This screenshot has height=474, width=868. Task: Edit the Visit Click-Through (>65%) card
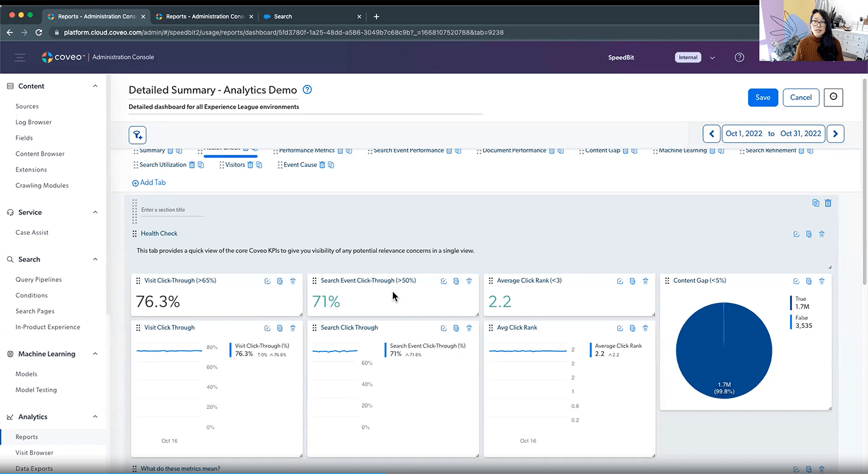[x=267, y=281]
